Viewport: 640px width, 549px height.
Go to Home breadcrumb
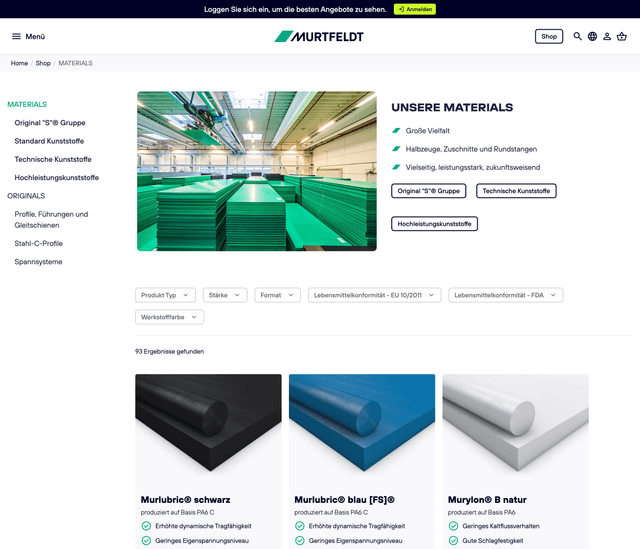(19, 63)
